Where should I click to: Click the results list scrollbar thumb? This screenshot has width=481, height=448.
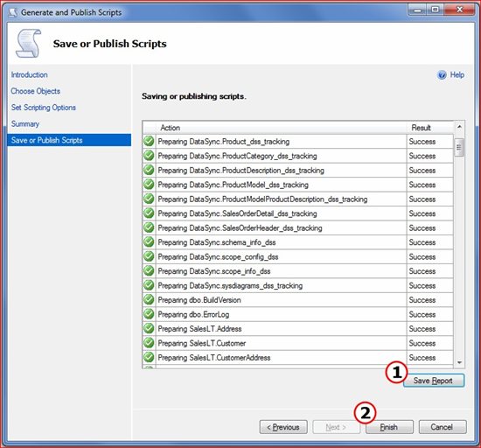click(x=459, y=147)
